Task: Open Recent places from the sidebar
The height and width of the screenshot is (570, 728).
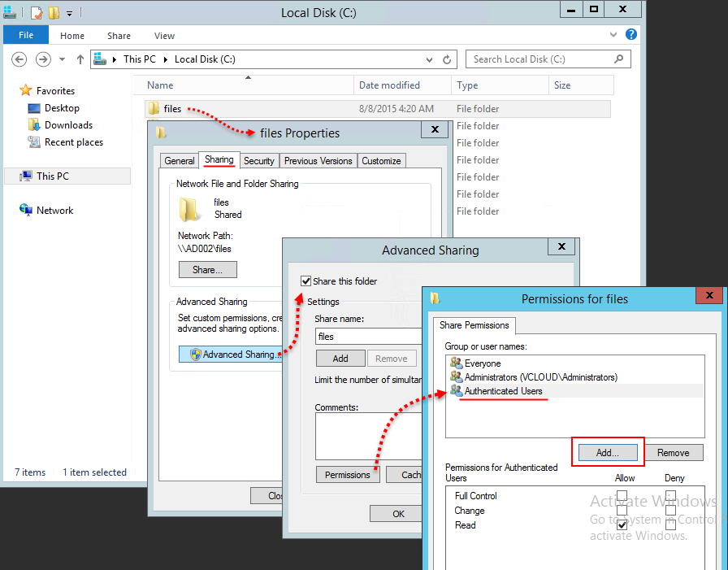Action: coord(72,141)
